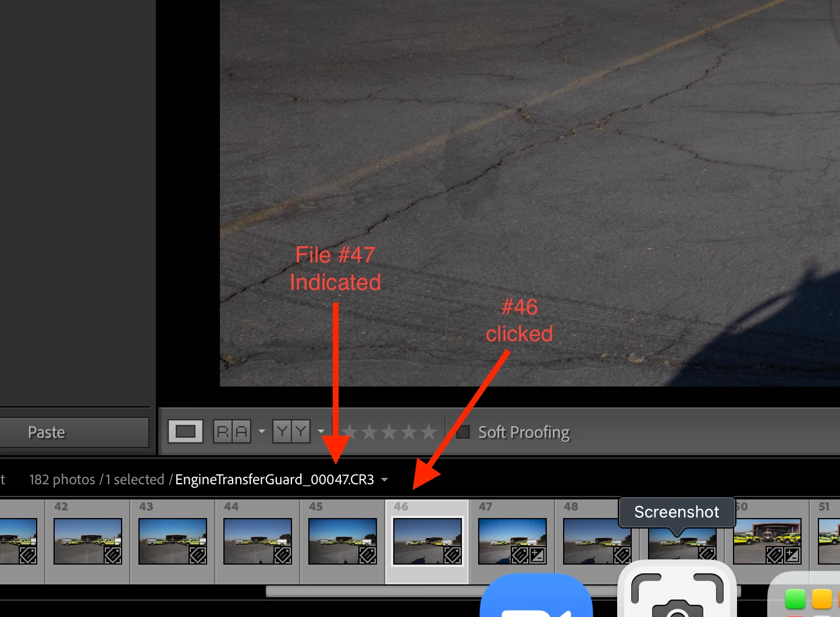The width and height of the screenshot is (840, 617).
Task: Select highlighted filmstrip thumbnail 46
Action: pyautogui.click(x=428, y=541)
